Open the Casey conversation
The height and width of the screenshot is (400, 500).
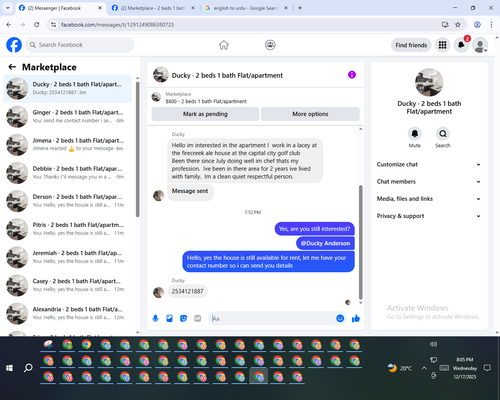(67, 285)
